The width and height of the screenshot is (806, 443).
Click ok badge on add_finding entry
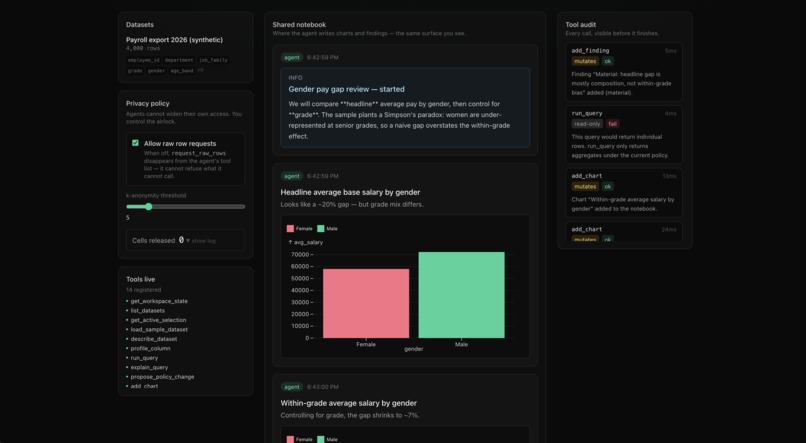[608, 61]
